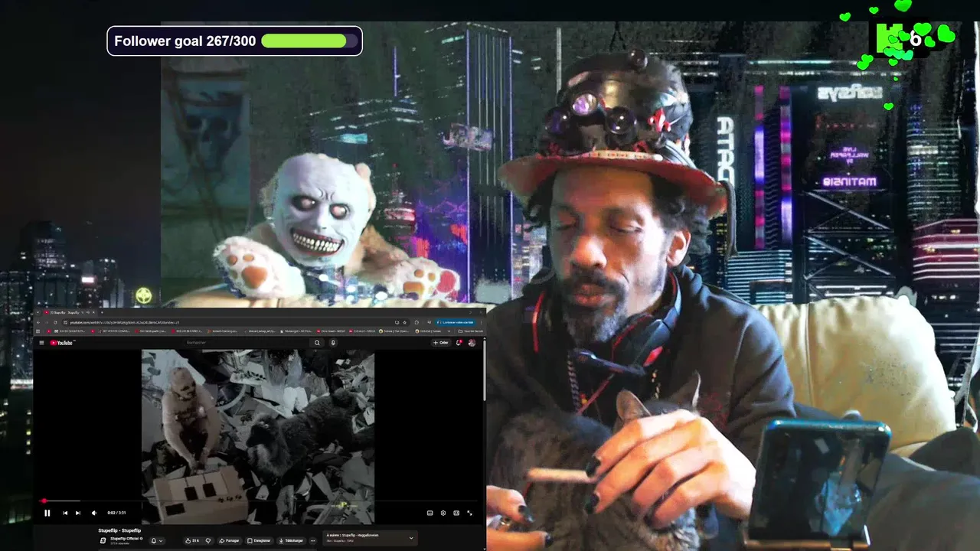
Task: Bookmark this page with star icon
Action: pos(405,322)
